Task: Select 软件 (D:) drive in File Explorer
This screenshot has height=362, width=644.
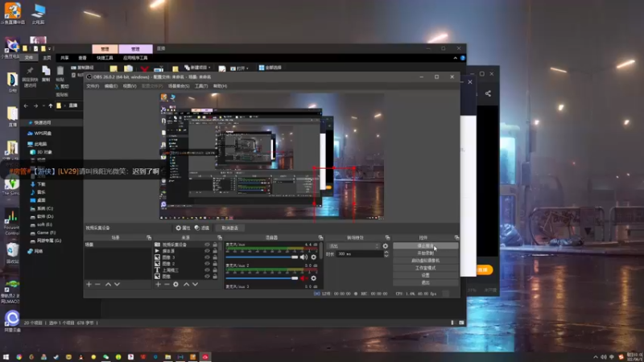Action: [42, 216]
